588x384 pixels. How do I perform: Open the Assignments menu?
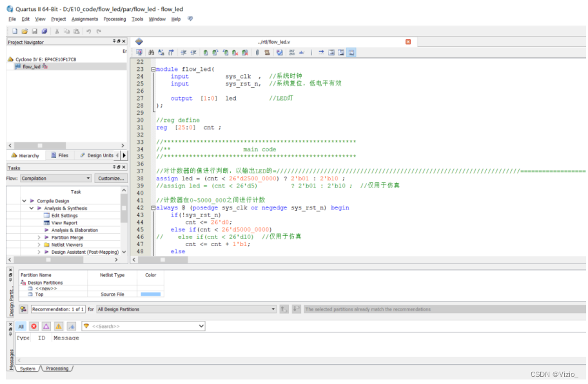(x=84, y=19)
